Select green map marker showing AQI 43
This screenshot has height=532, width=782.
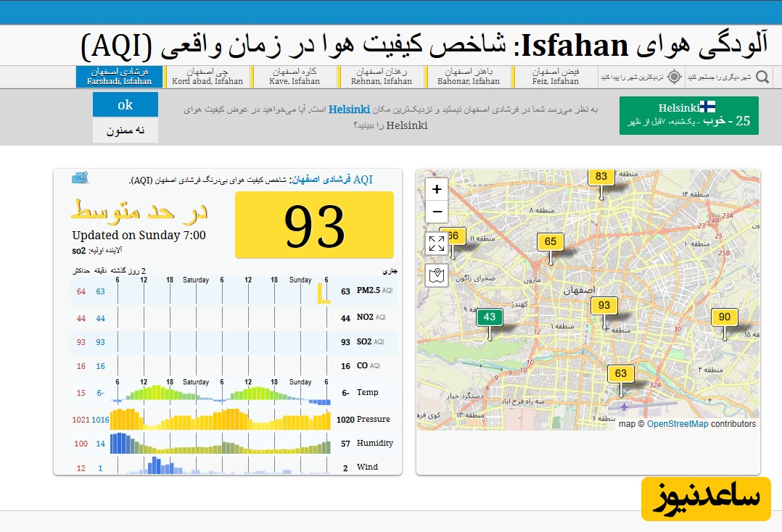coord(489,317)
